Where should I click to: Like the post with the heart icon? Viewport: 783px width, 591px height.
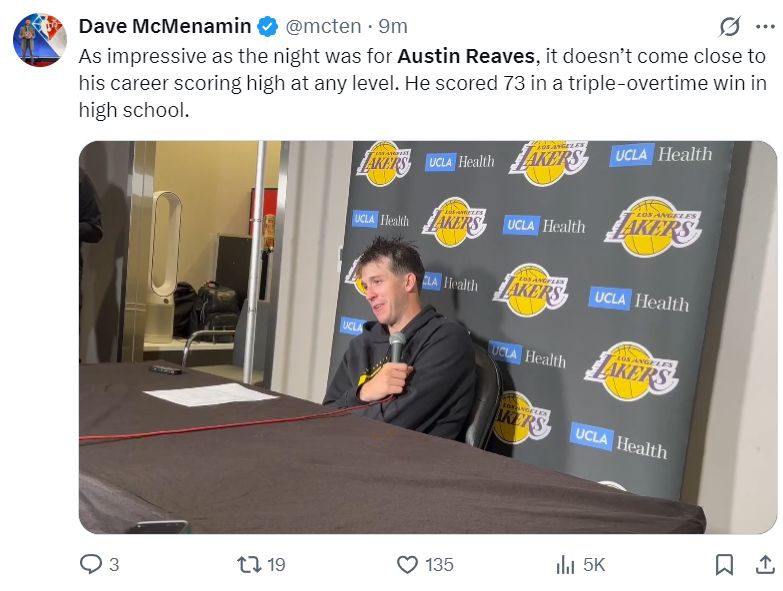click(407, 565)
